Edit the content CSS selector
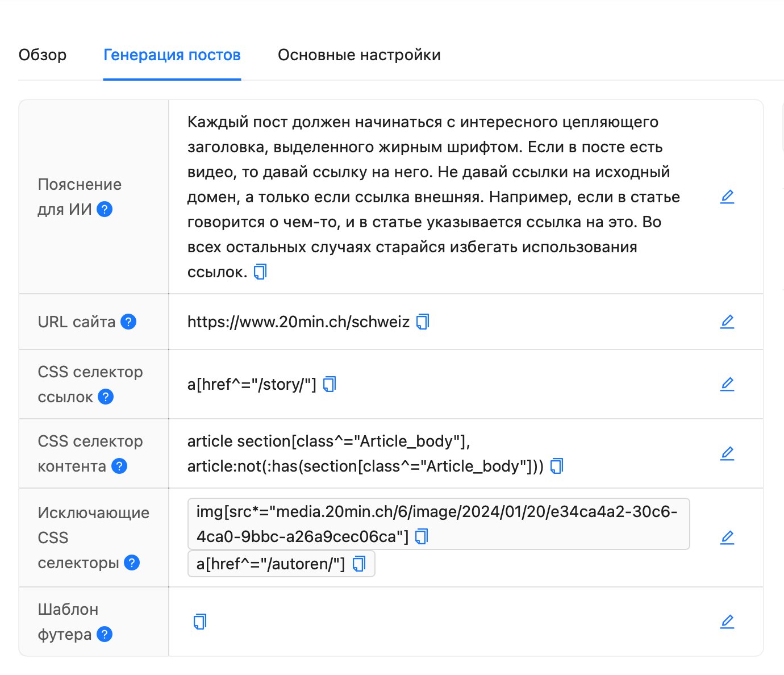 coord(727,453)
